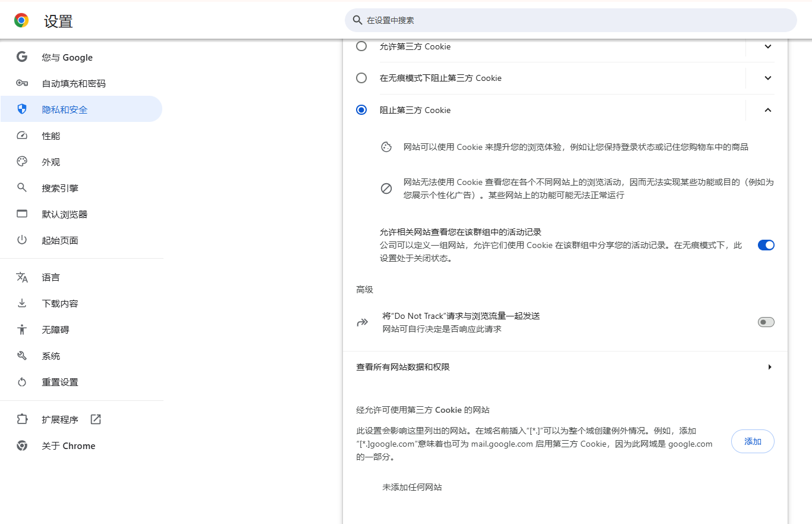Click the Google G icon in sidebar
The width and height of the screenshot is (812, 524).
22,57
